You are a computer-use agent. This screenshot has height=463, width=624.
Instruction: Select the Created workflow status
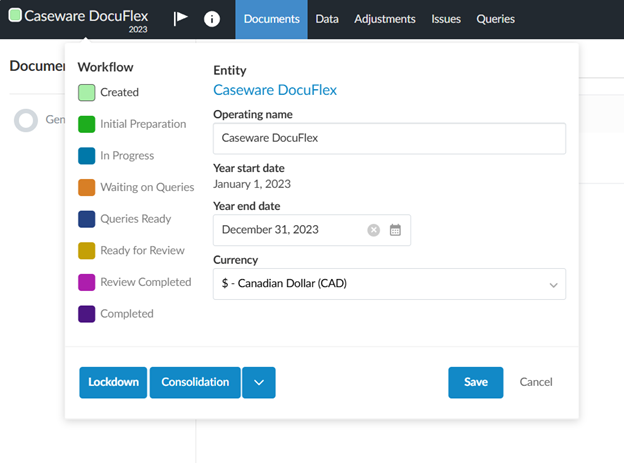87,93
